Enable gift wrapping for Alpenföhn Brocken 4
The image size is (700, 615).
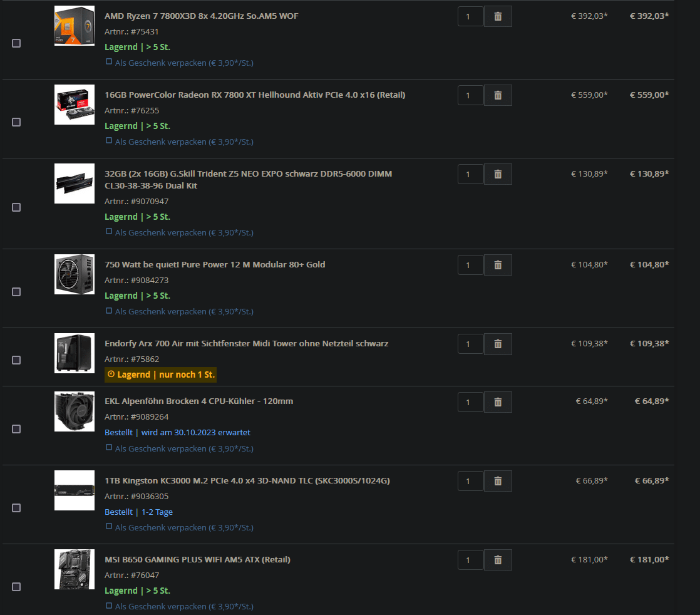109,448
